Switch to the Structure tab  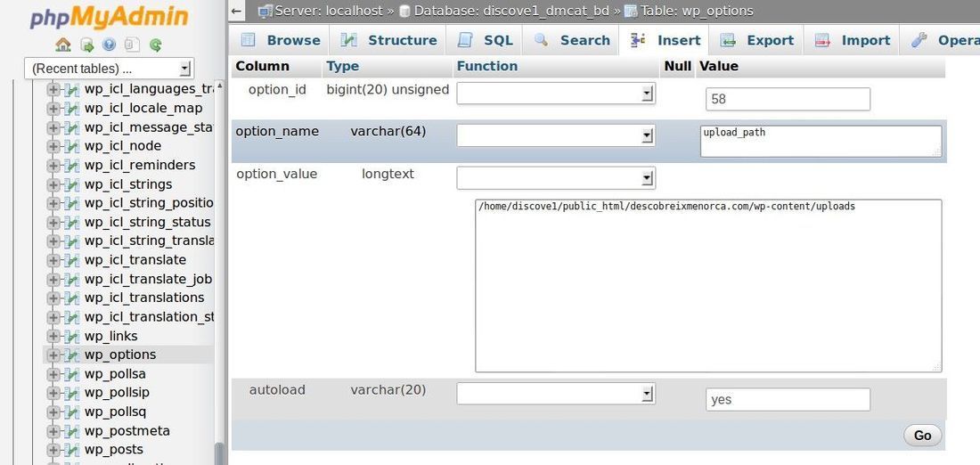(x=388, y=40)
